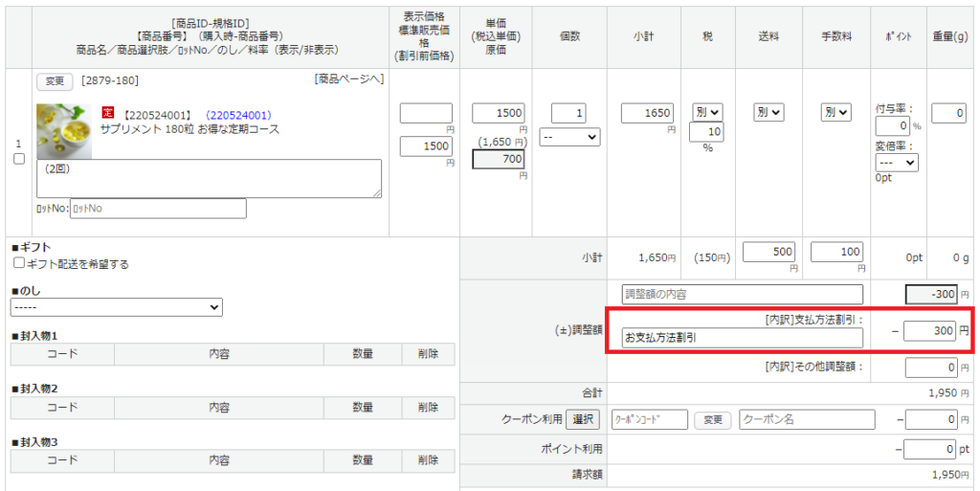Click the 調整額の内容 input field
Image resolution: width=980 pixels, height=491 pixels.
[743, 294]
